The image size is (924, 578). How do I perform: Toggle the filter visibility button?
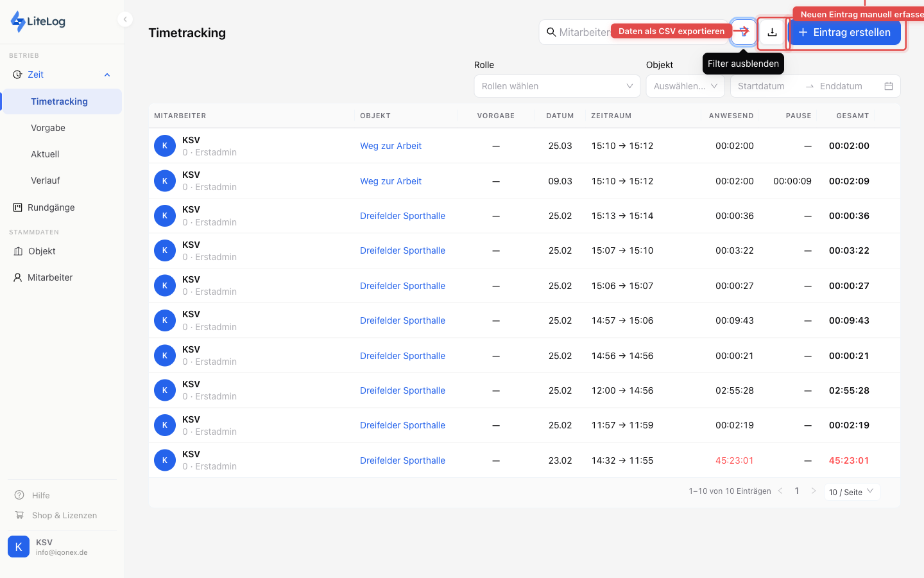pyautogui.click(x=744, y=32)
